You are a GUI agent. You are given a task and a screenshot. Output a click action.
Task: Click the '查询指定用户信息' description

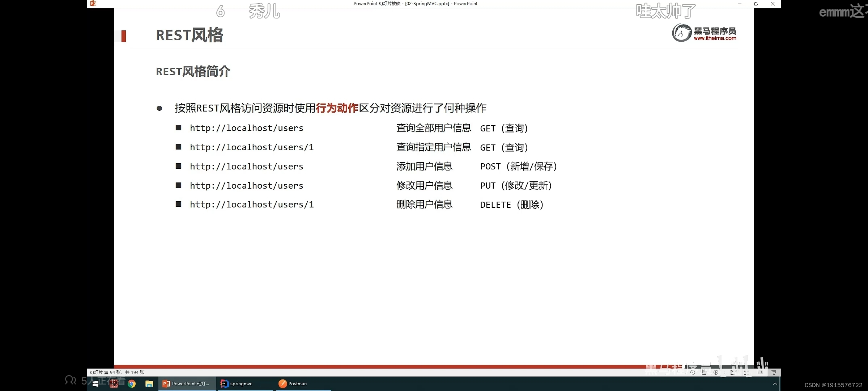point(434,147)
